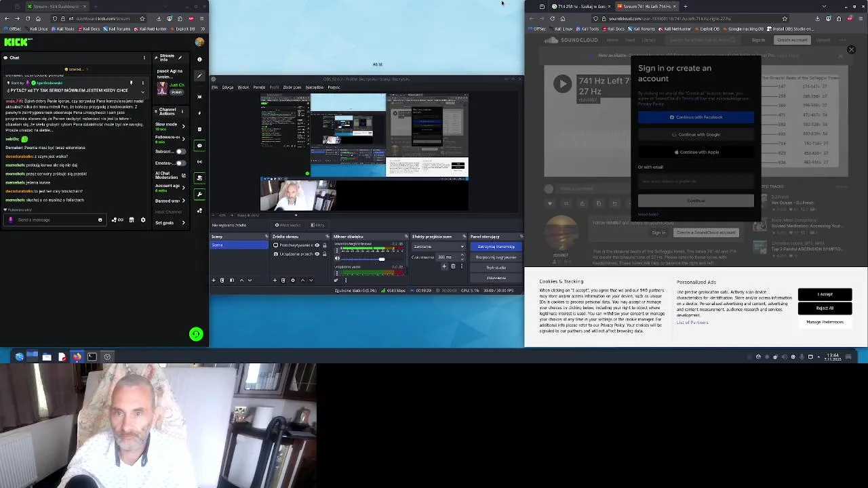
Task: Toggle lock on Przechwytywanie source in OBS
Action: click(x=325, y=245)
